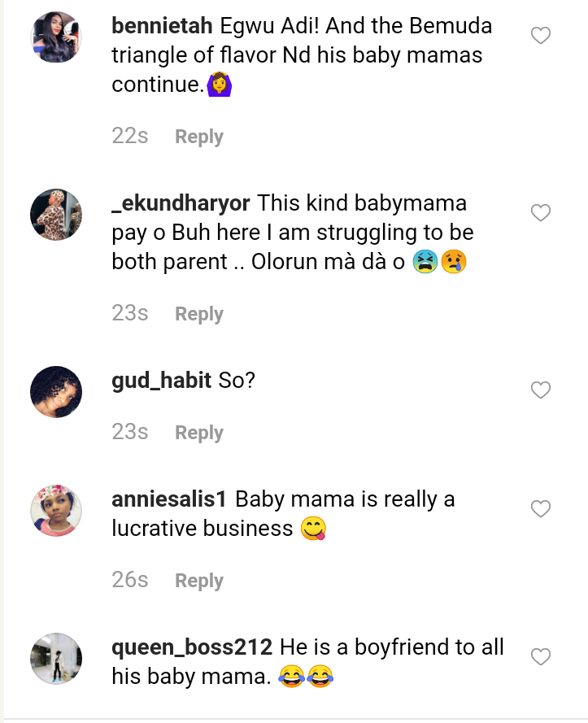Tap anniesalis1's profile avatar
588x723 pixels.
click(x=56, y=511)
